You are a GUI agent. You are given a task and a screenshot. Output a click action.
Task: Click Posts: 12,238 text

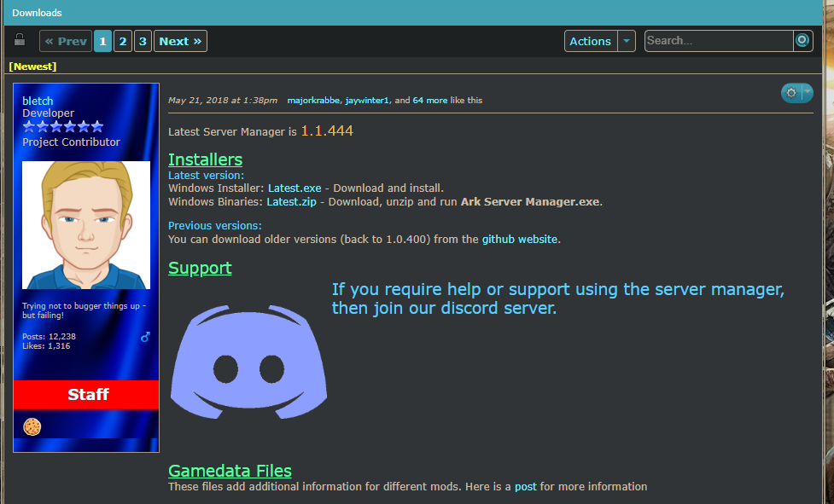(x=49, y=337)
